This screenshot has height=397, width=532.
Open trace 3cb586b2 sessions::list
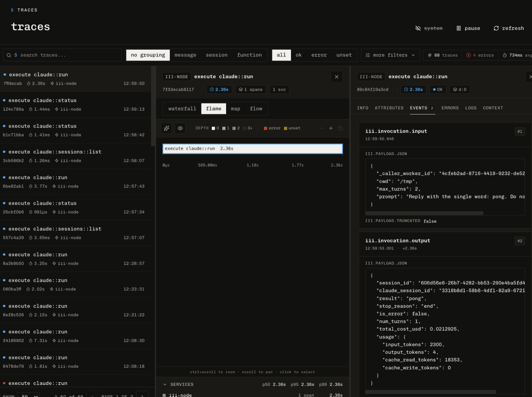(76, 156)
